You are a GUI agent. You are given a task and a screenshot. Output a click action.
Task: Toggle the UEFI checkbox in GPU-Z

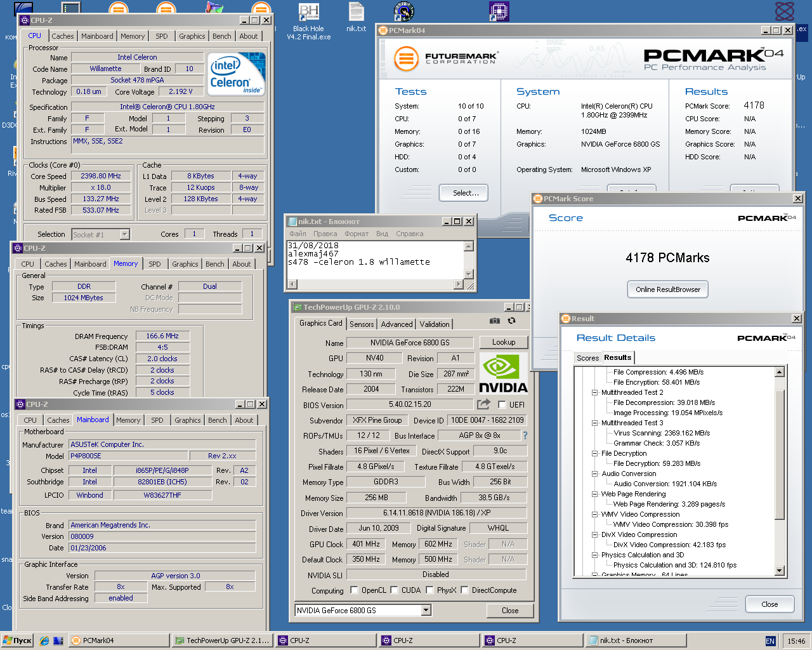[502, 404]
